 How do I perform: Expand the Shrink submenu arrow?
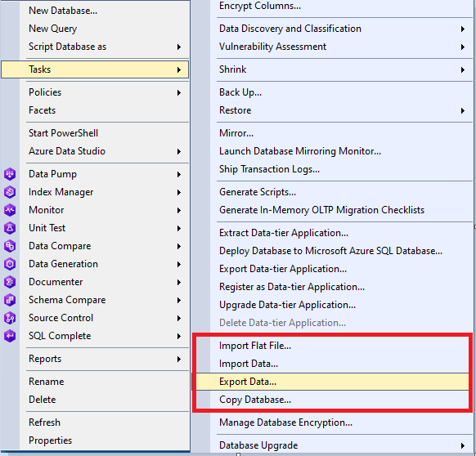click(463, 69)
